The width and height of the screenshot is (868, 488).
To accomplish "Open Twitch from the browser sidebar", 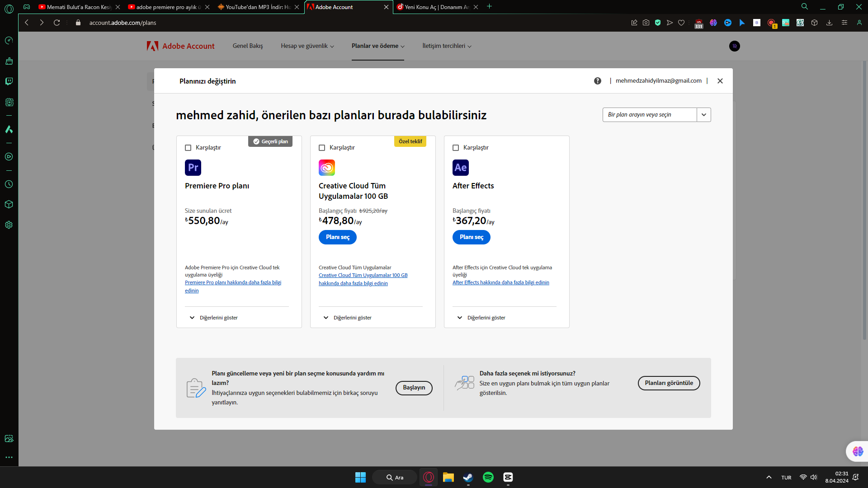I will tap(9, 81).
